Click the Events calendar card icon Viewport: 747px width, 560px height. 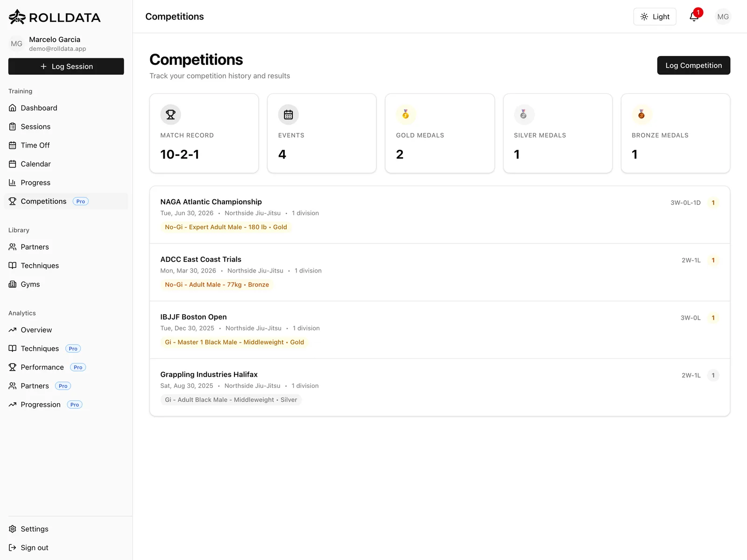[x=289, y=114]
